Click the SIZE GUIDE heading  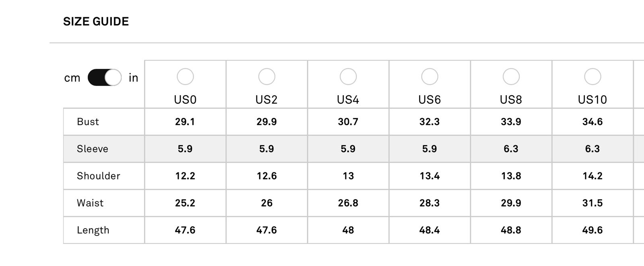(x=96, y=21)
